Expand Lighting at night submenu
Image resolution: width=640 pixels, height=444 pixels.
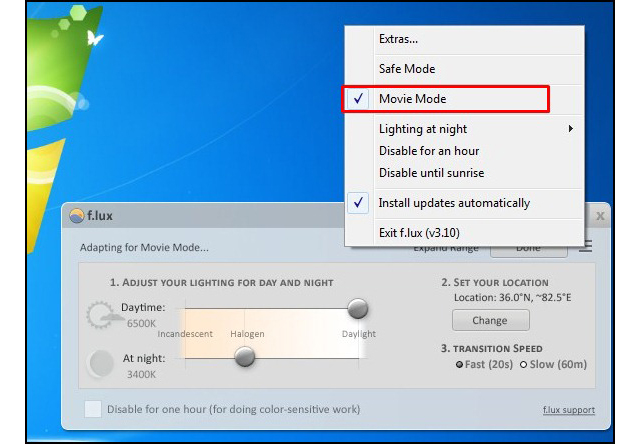click(464, 129)
